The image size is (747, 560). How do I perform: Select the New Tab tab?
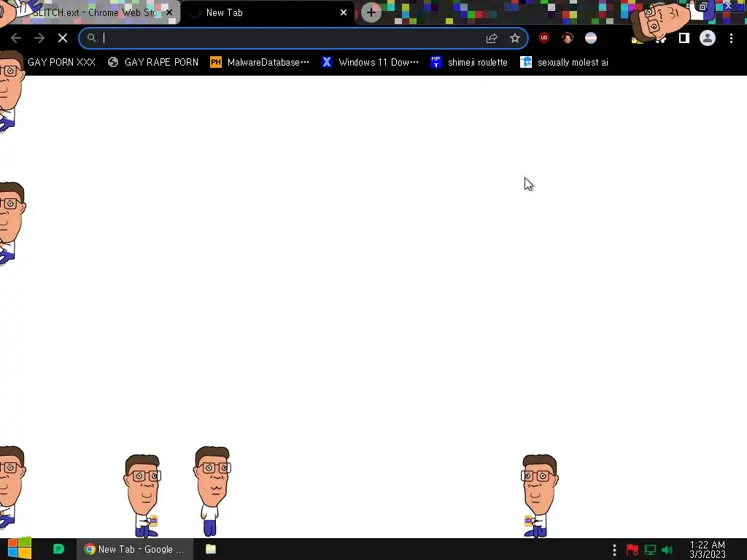[x=267, y=12]
